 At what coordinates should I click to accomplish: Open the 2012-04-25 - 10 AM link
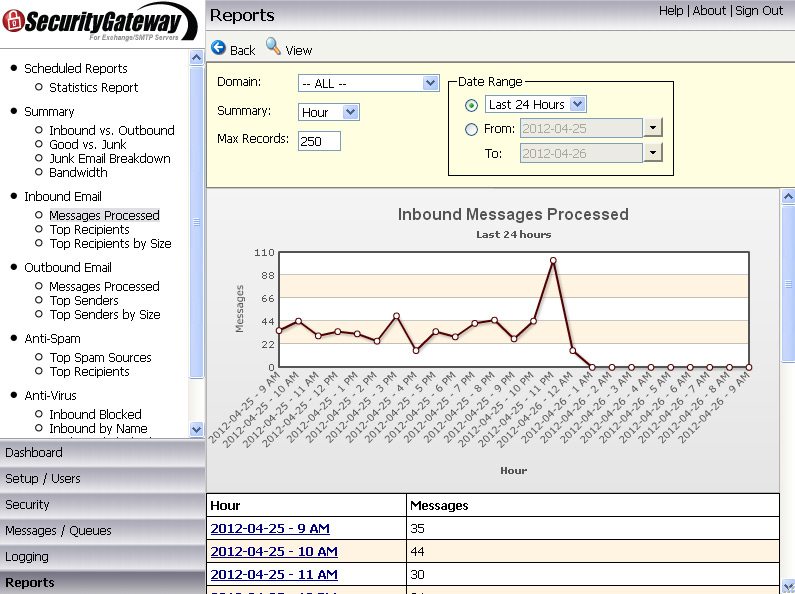click(274, 551)
